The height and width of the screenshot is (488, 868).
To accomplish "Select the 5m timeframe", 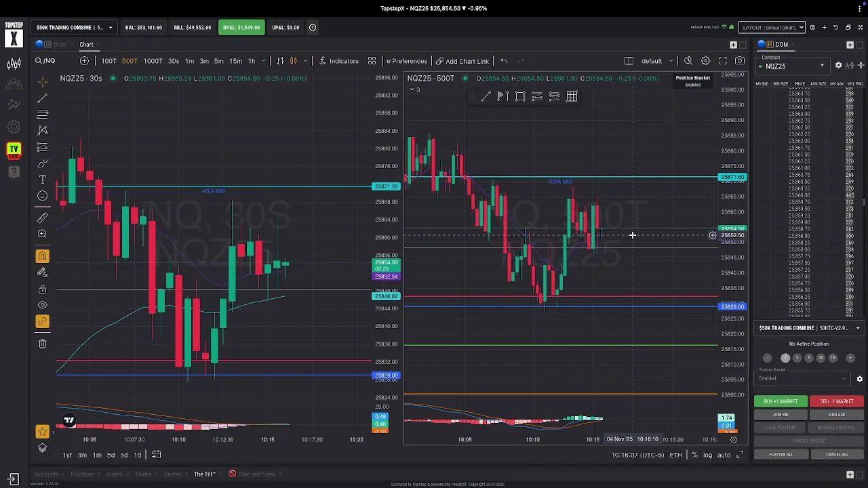I will click(x=219, y=61).
